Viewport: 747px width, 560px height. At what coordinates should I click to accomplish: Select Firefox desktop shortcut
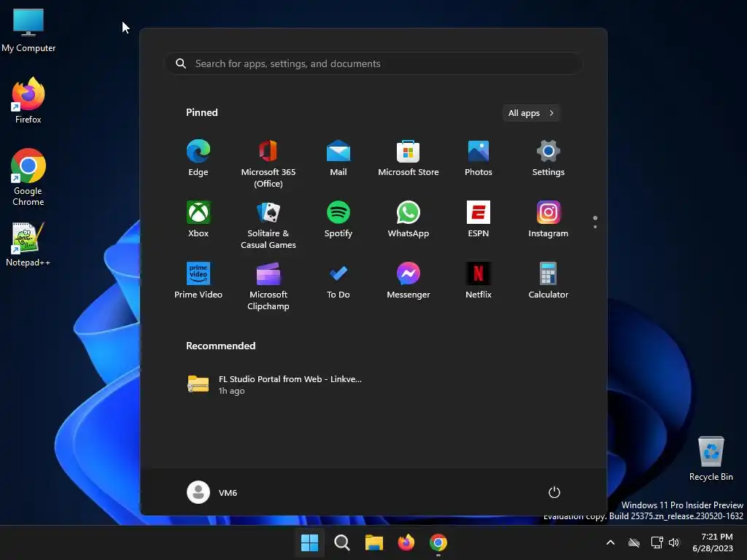pos(28,101)
